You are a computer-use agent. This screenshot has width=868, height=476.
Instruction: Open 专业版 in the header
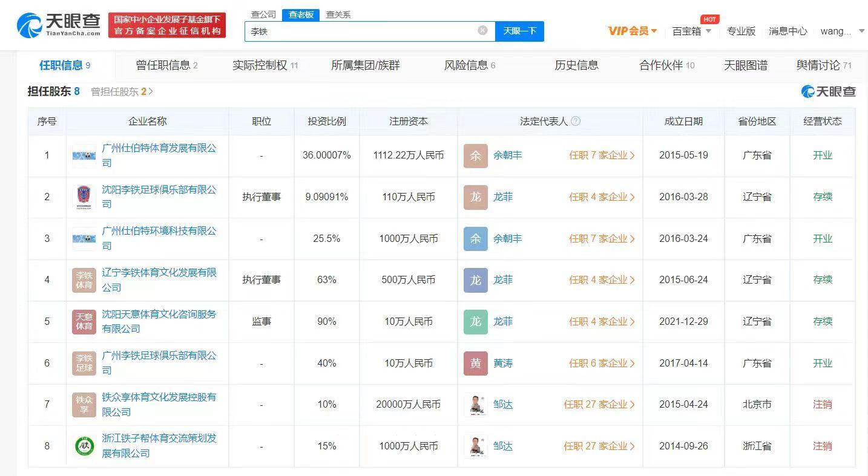click(x=741, y=31)
